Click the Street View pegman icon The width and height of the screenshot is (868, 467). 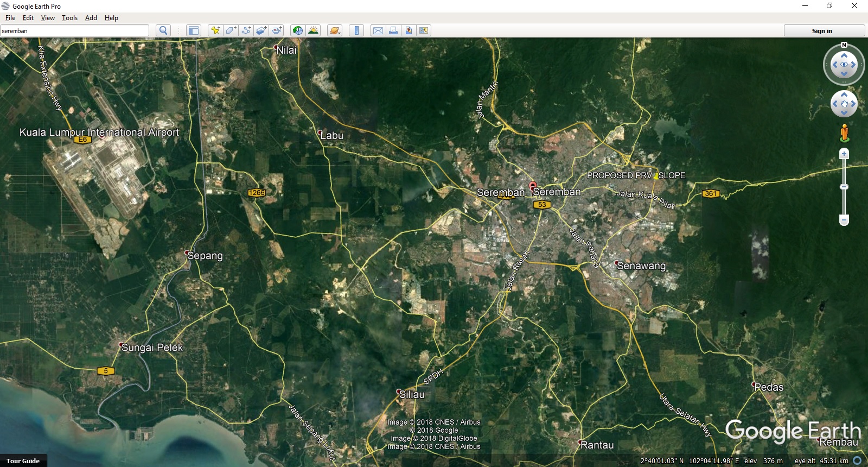844,133
